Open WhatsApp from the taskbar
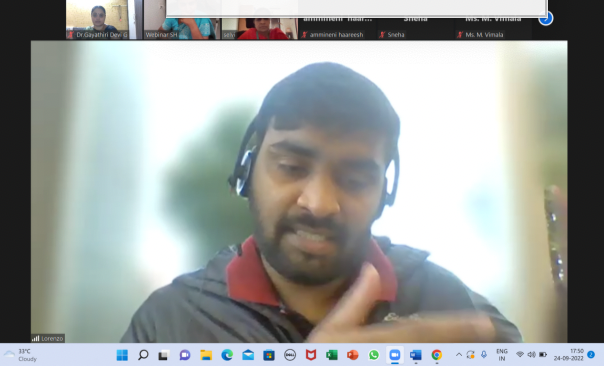The image size is (606, 368). coord(374,355)
